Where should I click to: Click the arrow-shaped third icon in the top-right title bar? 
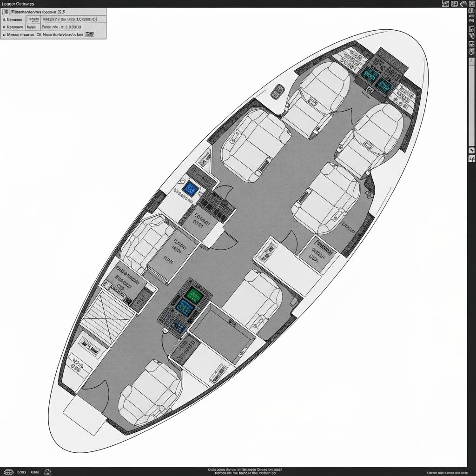463,4
